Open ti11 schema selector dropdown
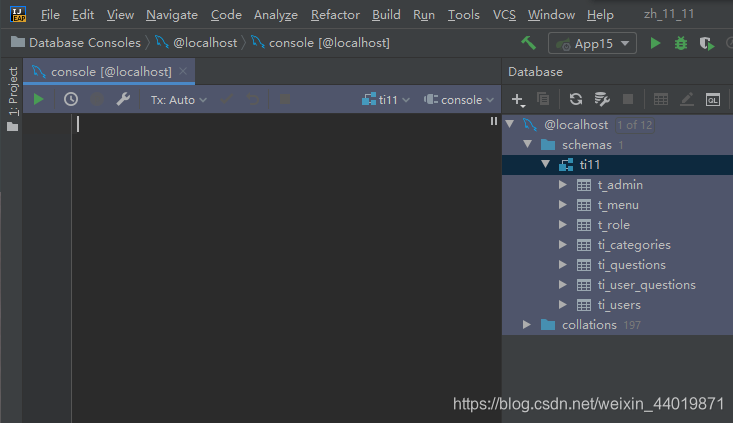Image resolution: width=733 pixels, height=423 pixels. (386, 100)
